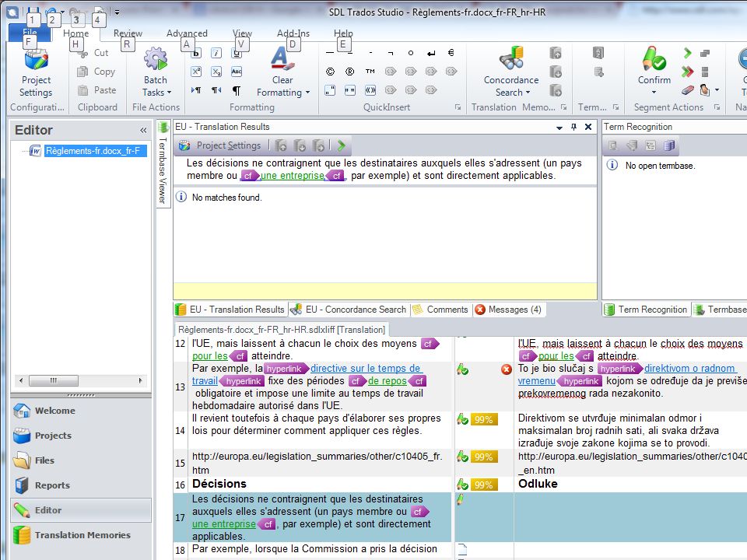747x560 pixels.
Task: Open Batch Tasks gear icon
Action: (156, 60)
